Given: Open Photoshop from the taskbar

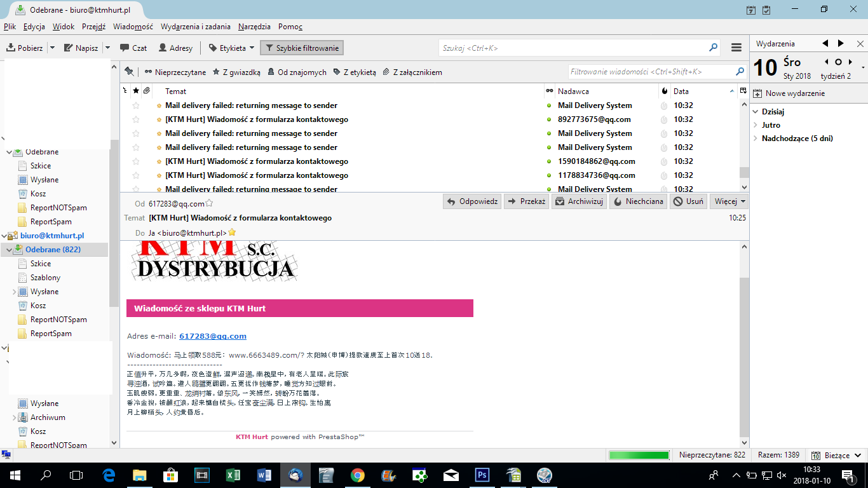Looking at the screenshot, I should coord(482,474).
